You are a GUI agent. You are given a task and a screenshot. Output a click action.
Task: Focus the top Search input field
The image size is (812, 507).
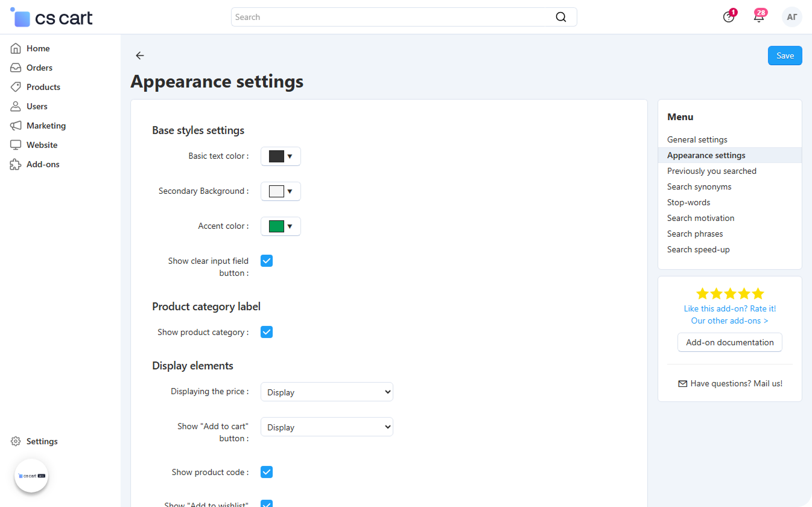392,17
